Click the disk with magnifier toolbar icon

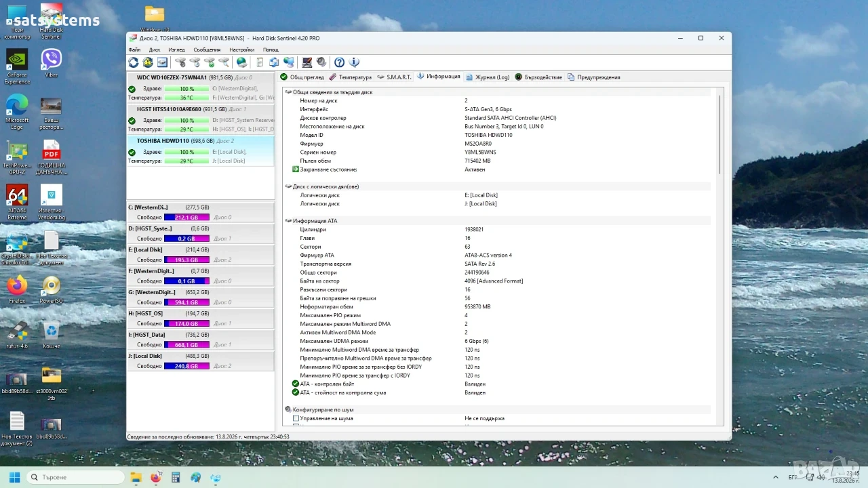(224, 62)
